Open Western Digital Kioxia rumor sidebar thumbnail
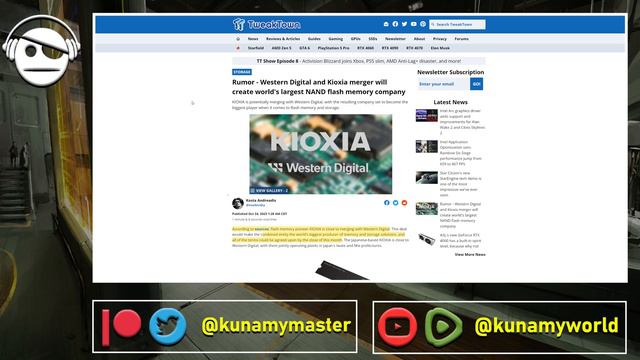640x360 pixels. [427, 209]
